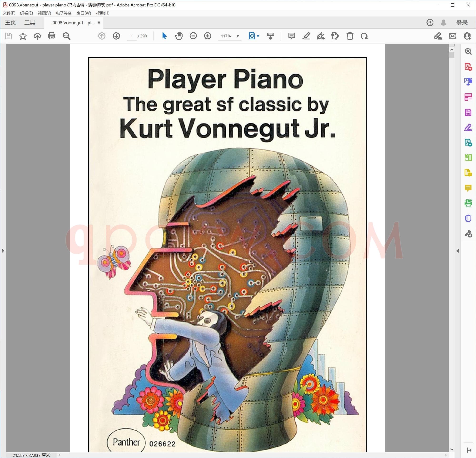Select the Hand pan tool
This screenshot has width=476, height=458.
tap(179, 36)
